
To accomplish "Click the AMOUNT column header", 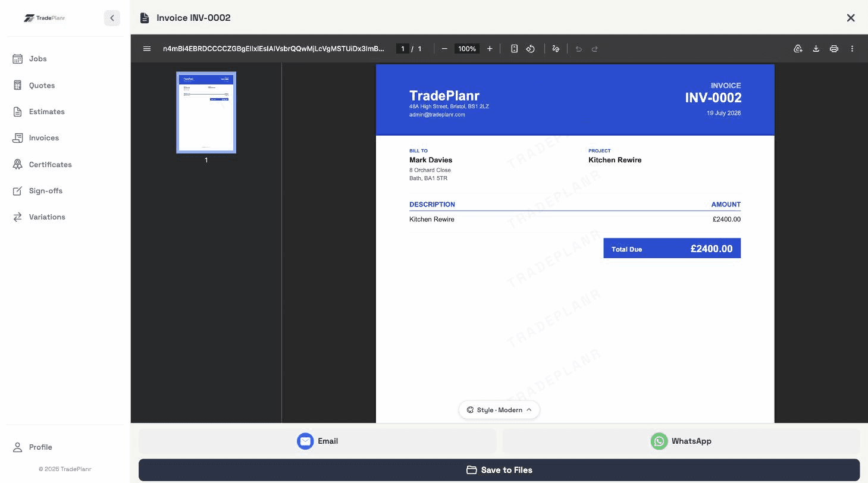I will pyautogui.click(x=726, y=204).
